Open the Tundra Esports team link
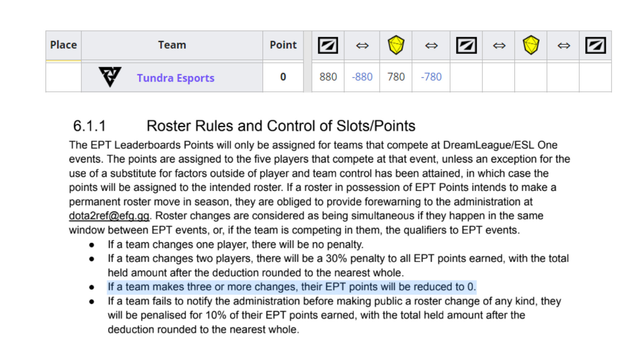Screen dimensions: 644x362 pos(175,78)
